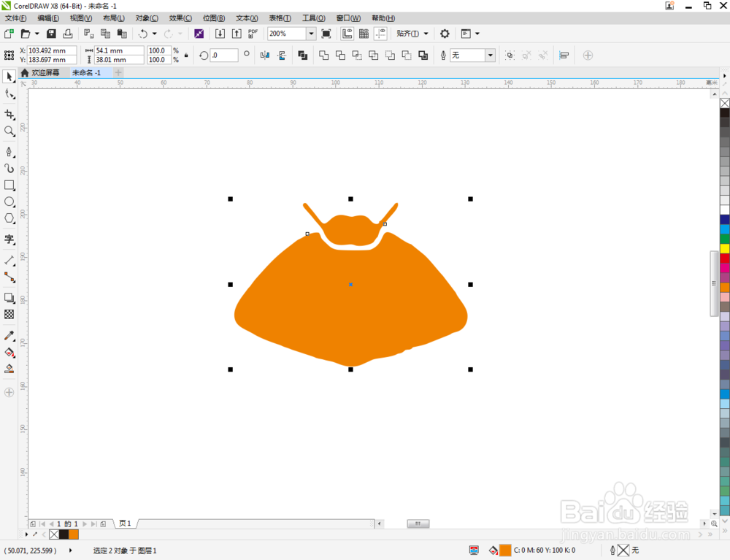
Task: Click the status bar orange fill swatch
Action: click(x=505, y=551)
